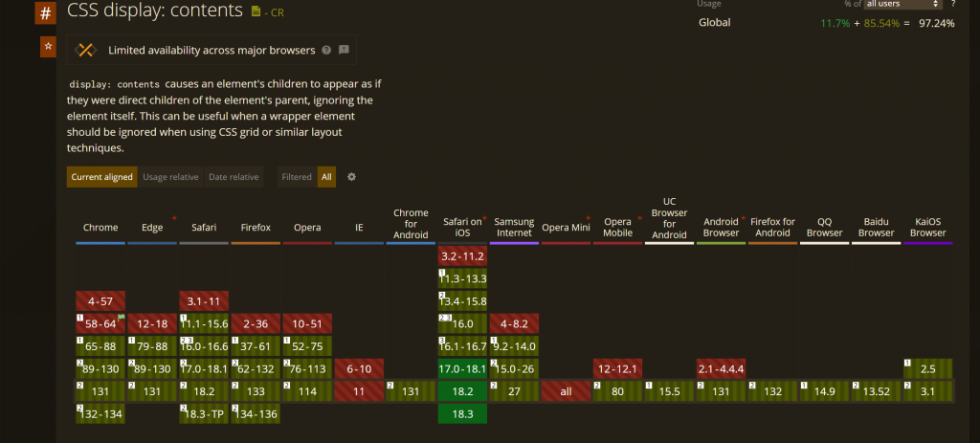The image size is (980, 443).
Task: Click UC Browser for Android header
Action: click(669, 218)
